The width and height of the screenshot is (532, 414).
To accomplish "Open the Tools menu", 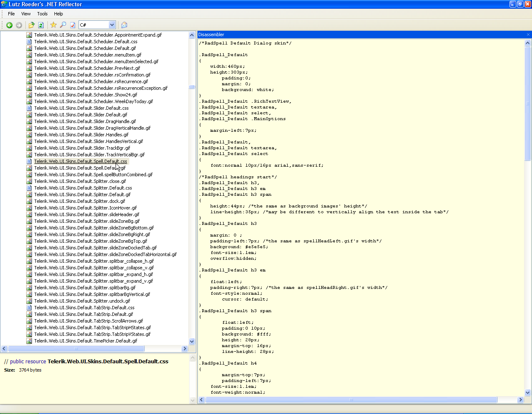I will [x=42, y=14].
